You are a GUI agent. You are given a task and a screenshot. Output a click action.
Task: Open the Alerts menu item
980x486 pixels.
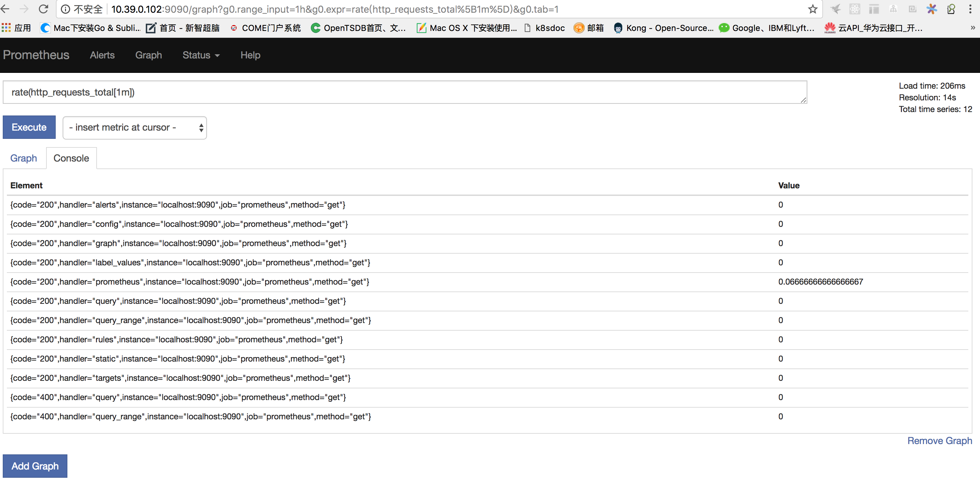[x=102, y=55]
